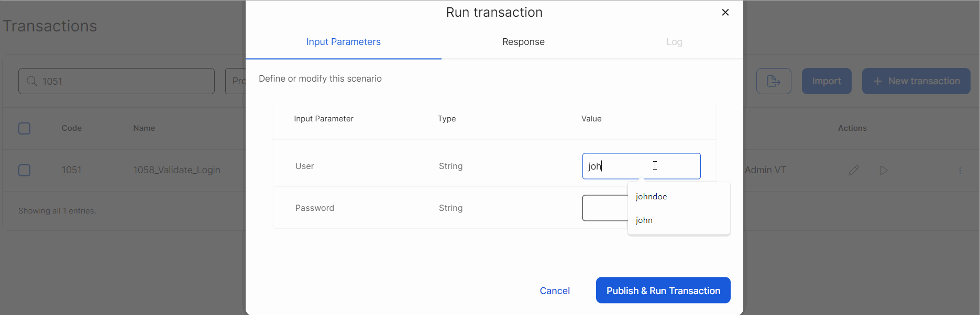Click the export file icon button
The image size is (980, 315).
773,81
